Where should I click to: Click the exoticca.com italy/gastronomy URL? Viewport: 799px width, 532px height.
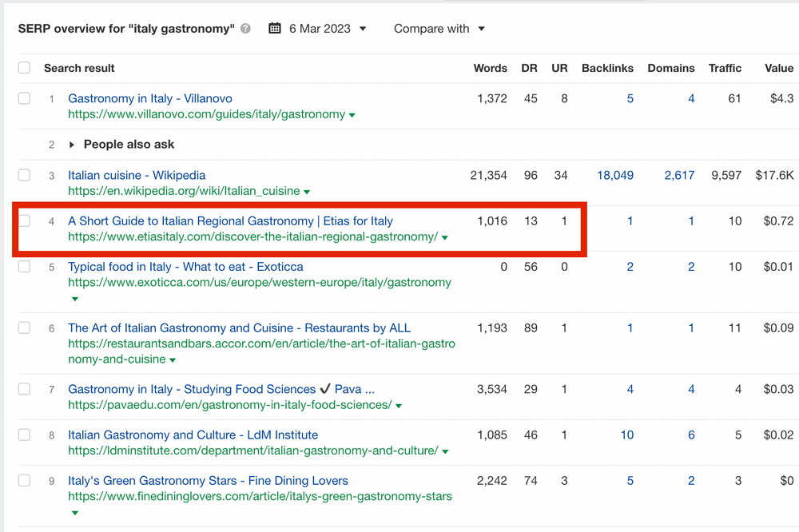click(260, 282)
